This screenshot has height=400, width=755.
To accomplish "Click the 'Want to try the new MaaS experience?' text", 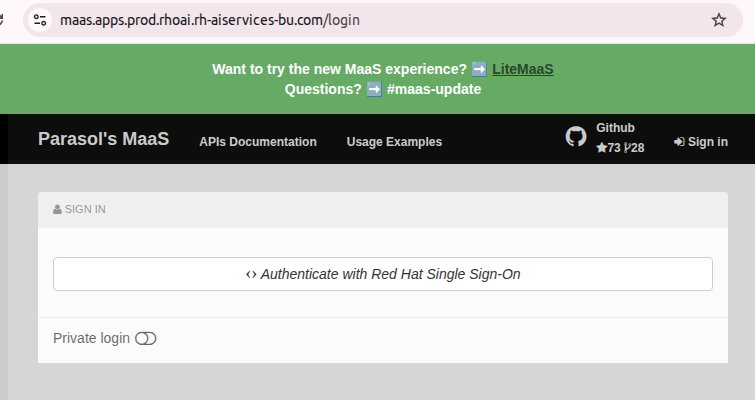I will (x=339, y=69).
